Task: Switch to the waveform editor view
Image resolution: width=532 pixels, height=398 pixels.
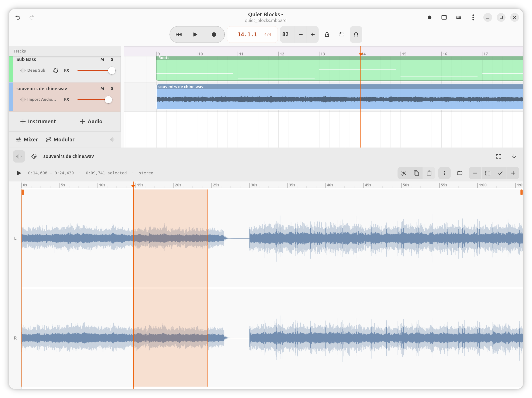Action: tap(19, 156)
